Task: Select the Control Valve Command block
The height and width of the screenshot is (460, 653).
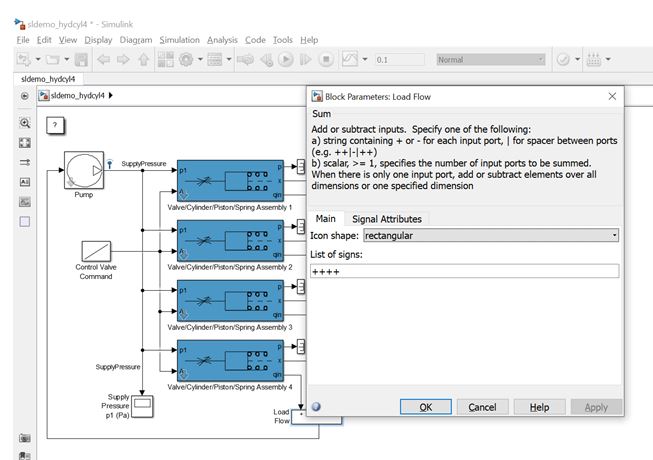Action: point(96,251)
